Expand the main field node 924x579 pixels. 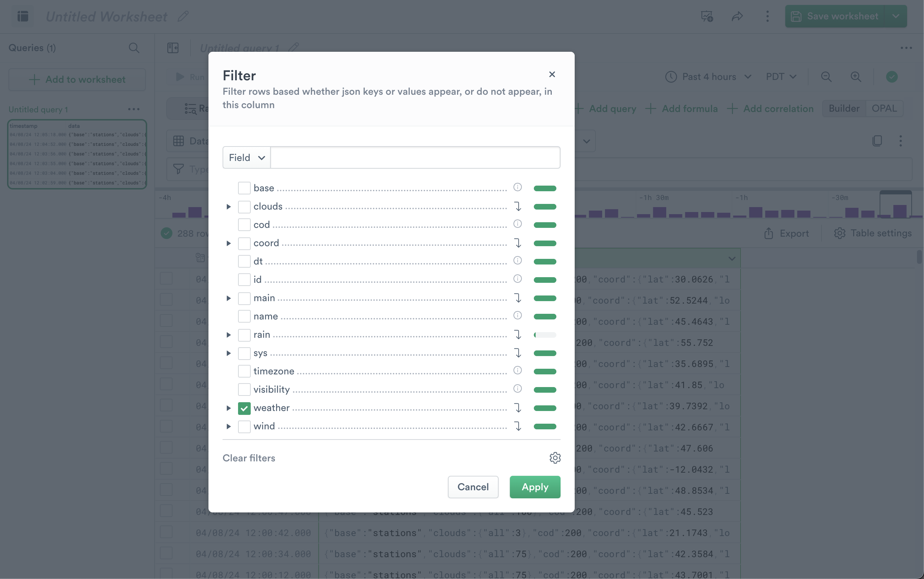click(x=229, y=298)
